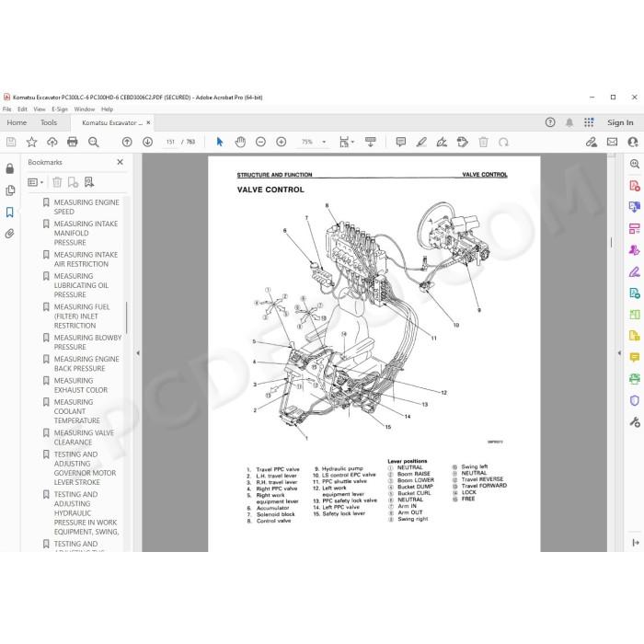Open the Protect shield tool in the right pane
Viewport: 644px width, 644px height.
[x=635, y=400]
